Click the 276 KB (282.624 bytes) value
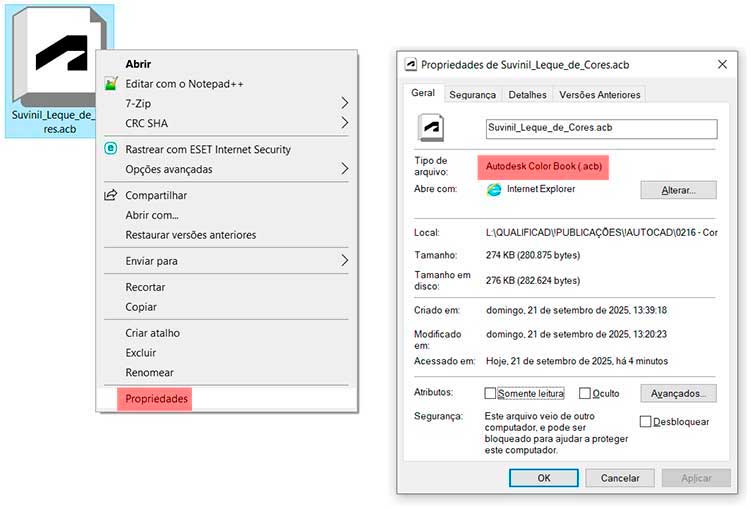750x509 pixels. (533, 280)
